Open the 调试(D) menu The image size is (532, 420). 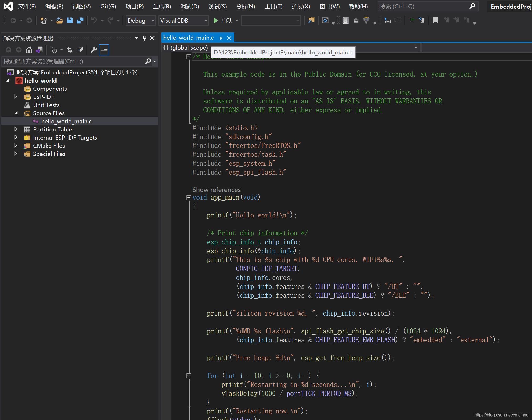[190, 6]
